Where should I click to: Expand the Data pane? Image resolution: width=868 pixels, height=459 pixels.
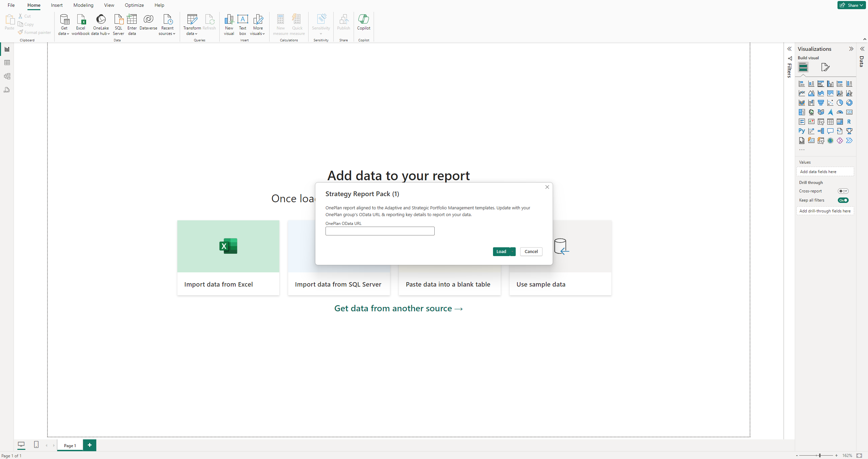(x=862, y=49)
